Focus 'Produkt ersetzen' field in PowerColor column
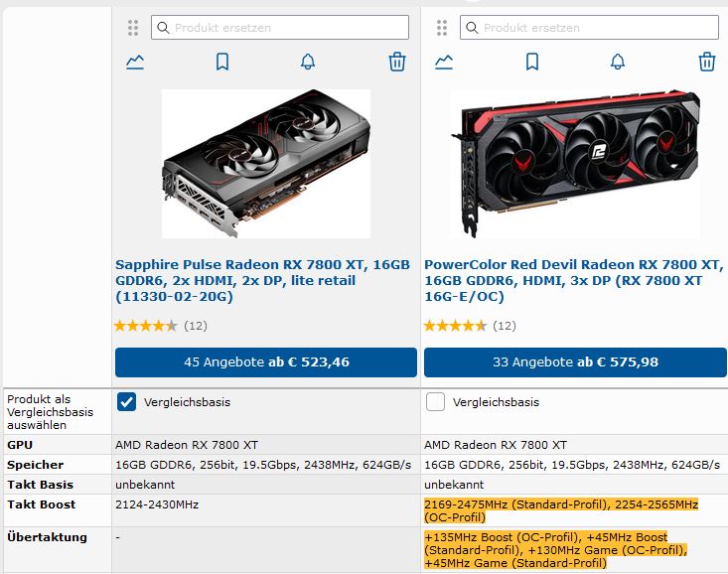The width and height of the screenshot is (728, 574). pos(589,28)
